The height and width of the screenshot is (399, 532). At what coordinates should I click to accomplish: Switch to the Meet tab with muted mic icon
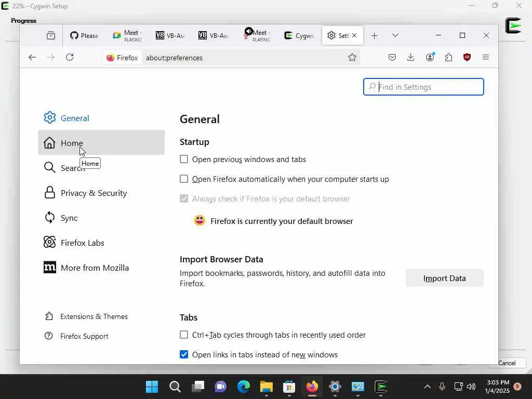pyautogui.click(x=256, y=35)
